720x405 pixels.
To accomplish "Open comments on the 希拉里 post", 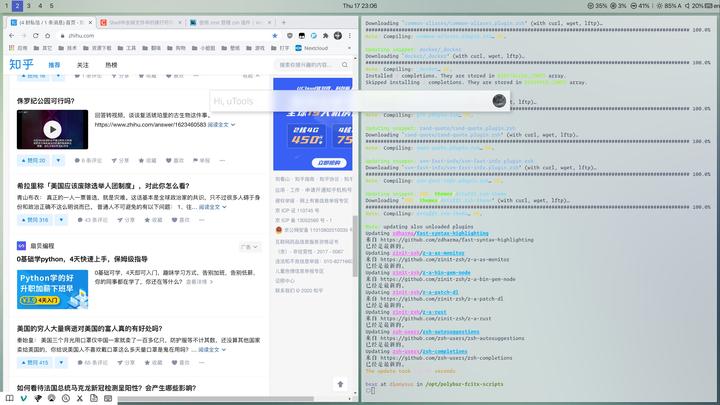I will pos(92,220).
